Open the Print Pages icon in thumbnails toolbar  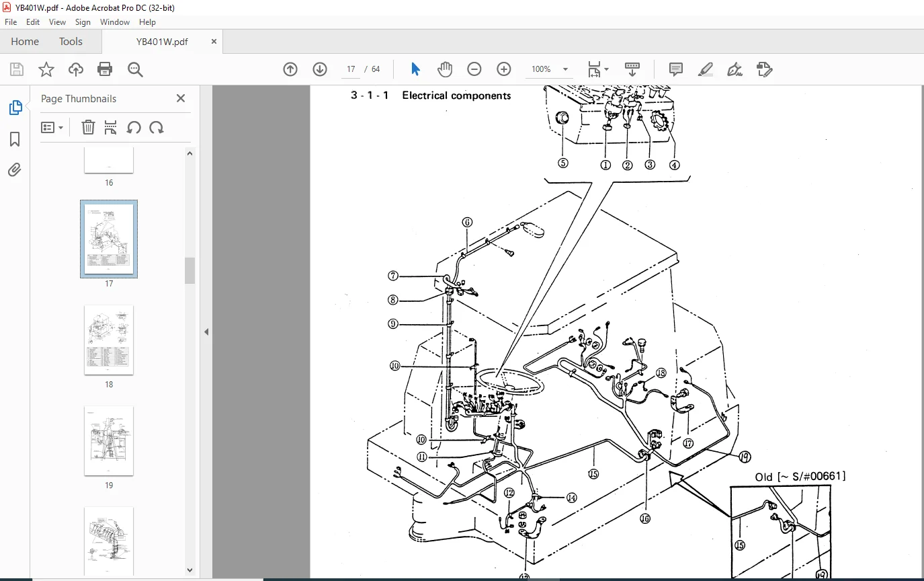(x=111, y=127)
